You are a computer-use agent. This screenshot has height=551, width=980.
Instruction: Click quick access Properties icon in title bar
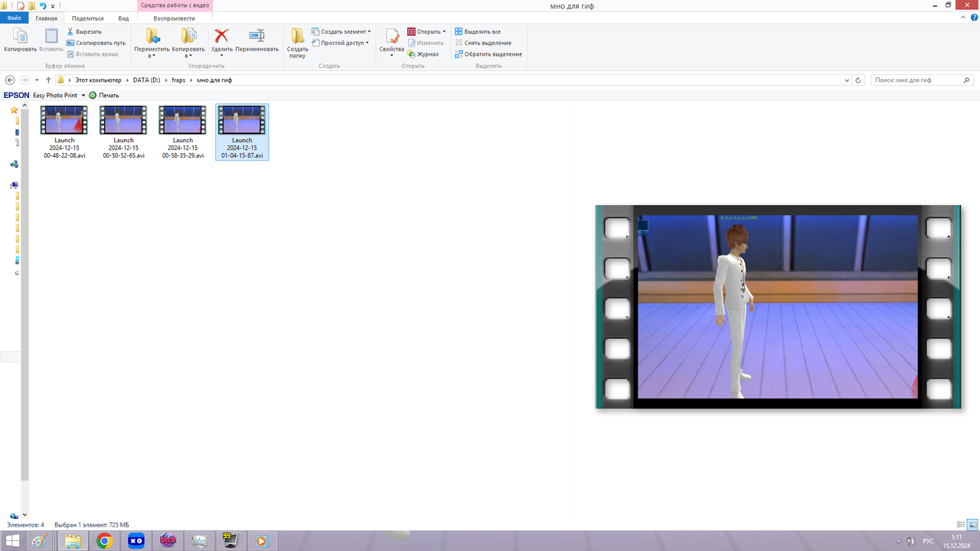[x=21, y=5]
